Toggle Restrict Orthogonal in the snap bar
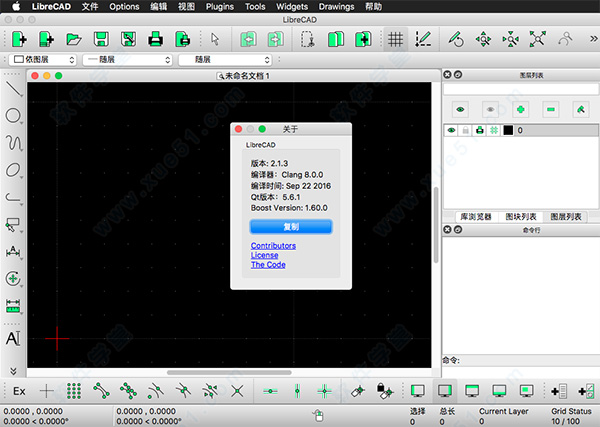The width and height of the screenshot is (600, 427). tap(324, 391)
